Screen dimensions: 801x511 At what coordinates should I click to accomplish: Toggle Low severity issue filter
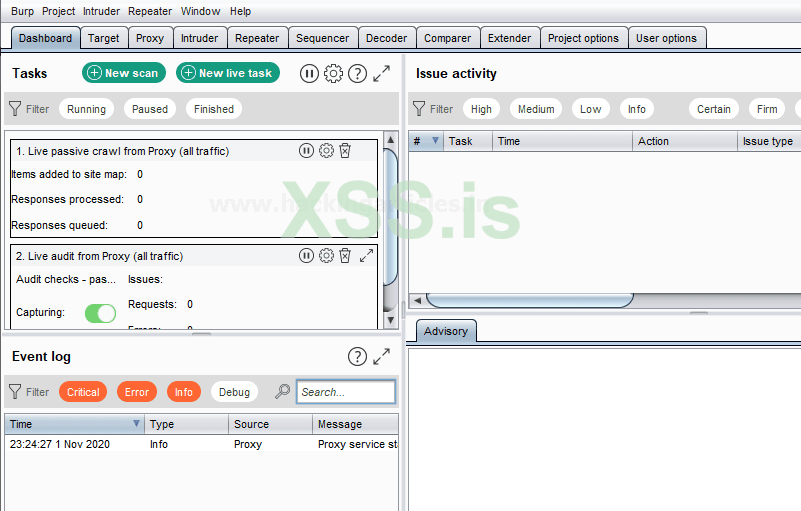click(x=591, y=109)
